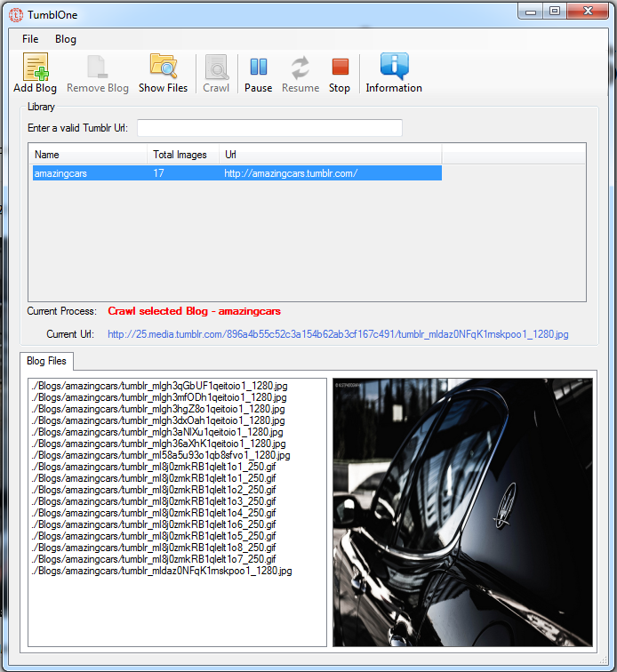This screenshot has height=672, width=617.
Task: Select last file tumblr_mldaz0NFqK1mskpoo1_1280.jpg
Action: tap(162, 571)
